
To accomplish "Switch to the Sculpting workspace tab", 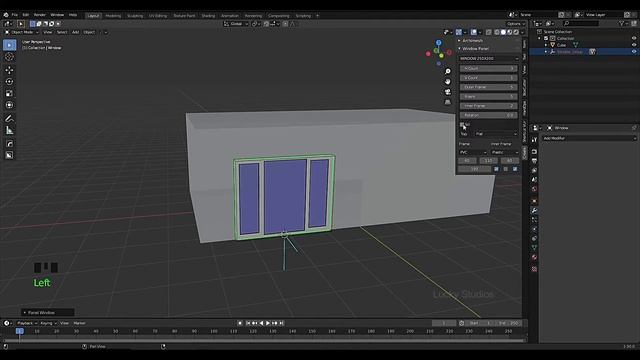I will (135, 16).
